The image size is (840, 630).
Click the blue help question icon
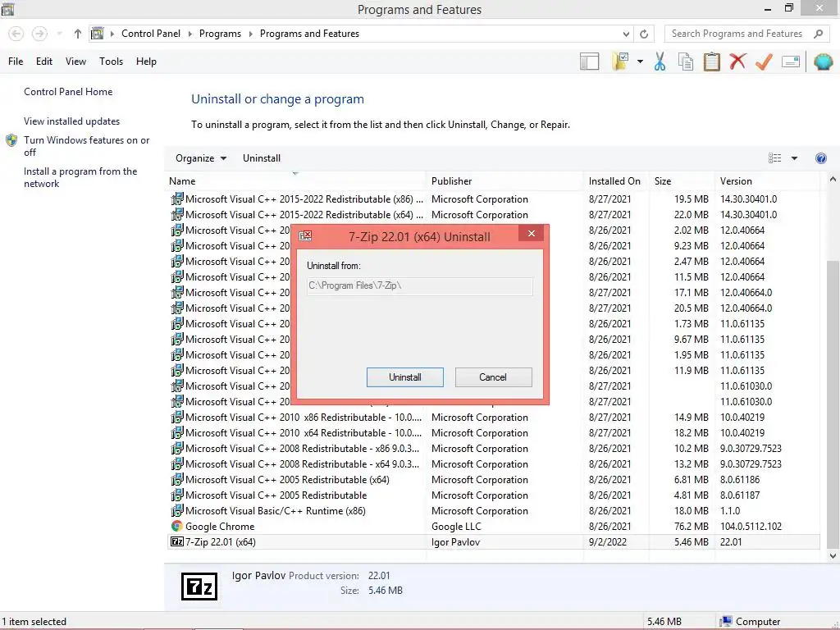820,158
